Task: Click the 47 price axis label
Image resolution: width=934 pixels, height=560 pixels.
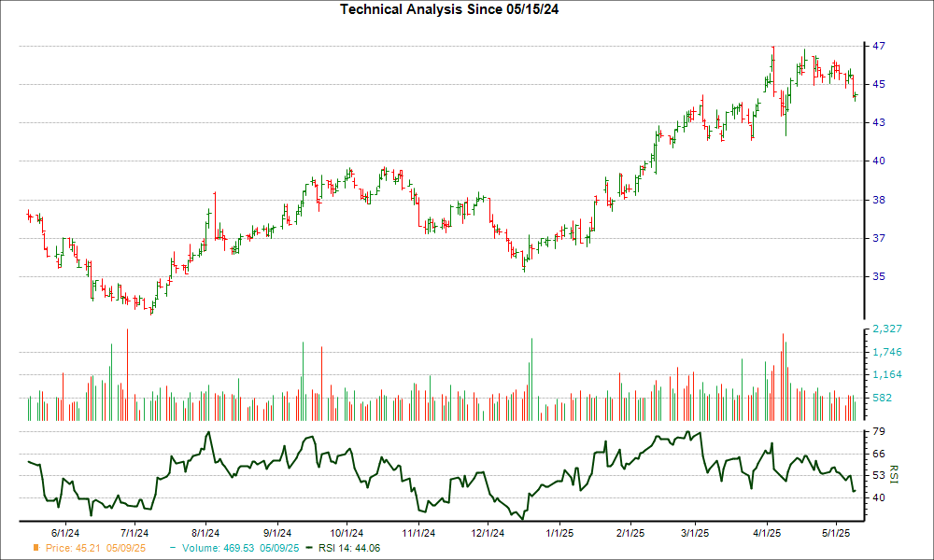Action: [879, 46]
